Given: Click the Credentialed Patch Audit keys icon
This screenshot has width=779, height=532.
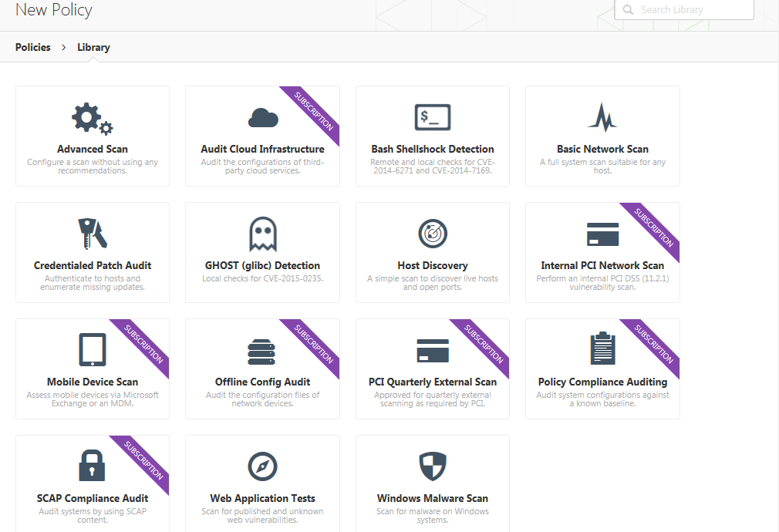Looking at the screenshot, I should point(93,234).
